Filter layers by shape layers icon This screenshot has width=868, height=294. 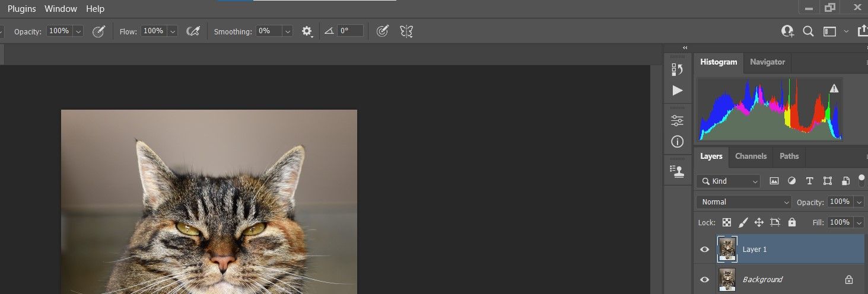click(828, 181)
